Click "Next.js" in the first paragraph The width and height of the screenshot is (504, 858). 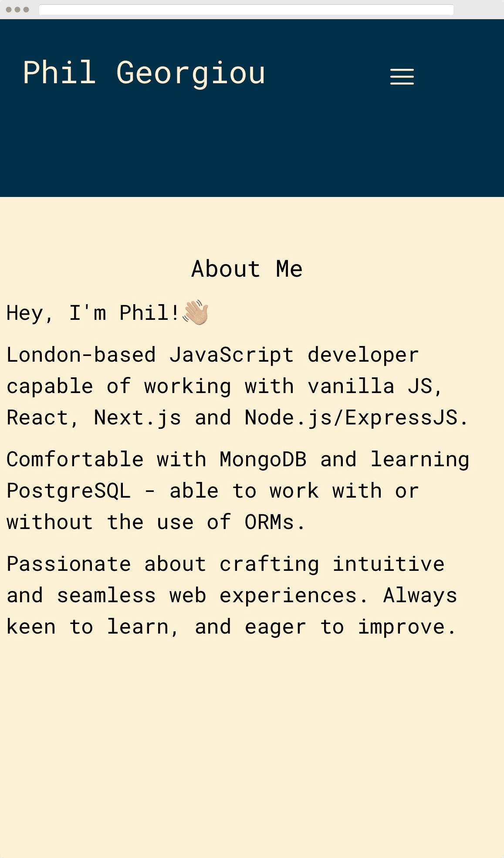[x=138, y=418]
